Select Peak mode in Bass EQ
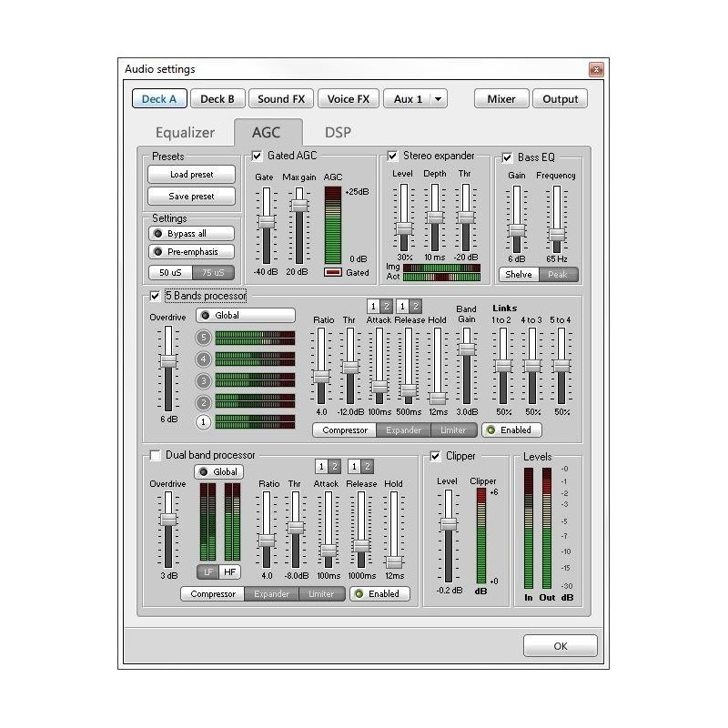 pyautogui.click(x=557, y=273)
